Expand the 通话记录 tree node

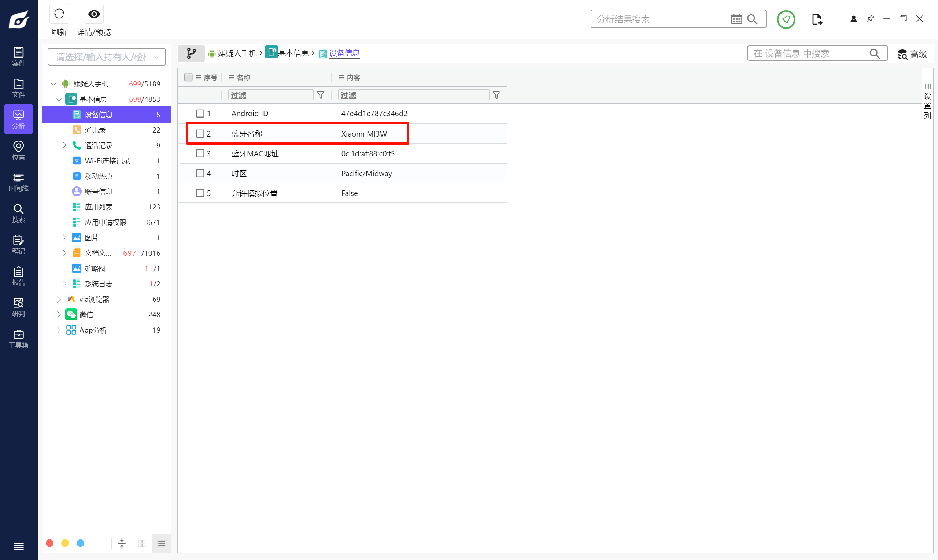pyautogui.click(x=64, y=145)
